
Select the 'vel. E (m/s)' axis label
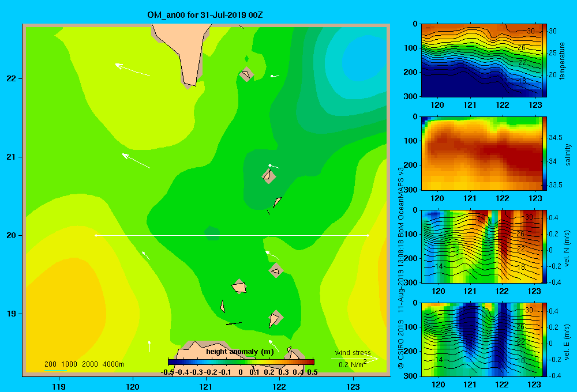coord(567,342)
